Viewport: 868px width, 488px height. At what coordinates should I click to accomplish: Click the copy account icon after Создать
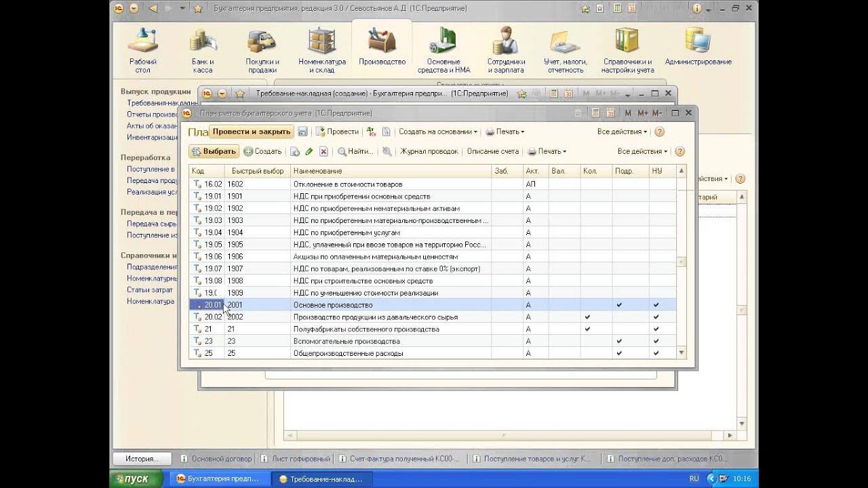coord(295,151)
